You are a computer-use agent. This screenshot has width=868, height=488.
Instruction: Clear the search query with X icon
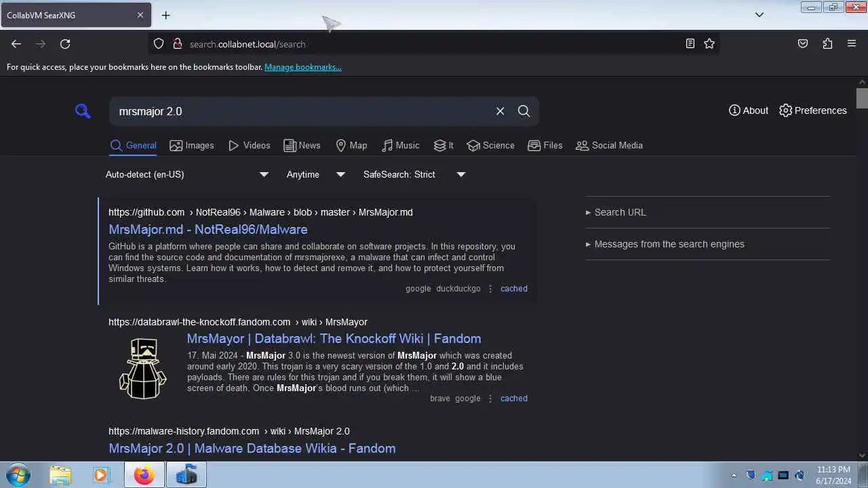click(x=500, y=111)
